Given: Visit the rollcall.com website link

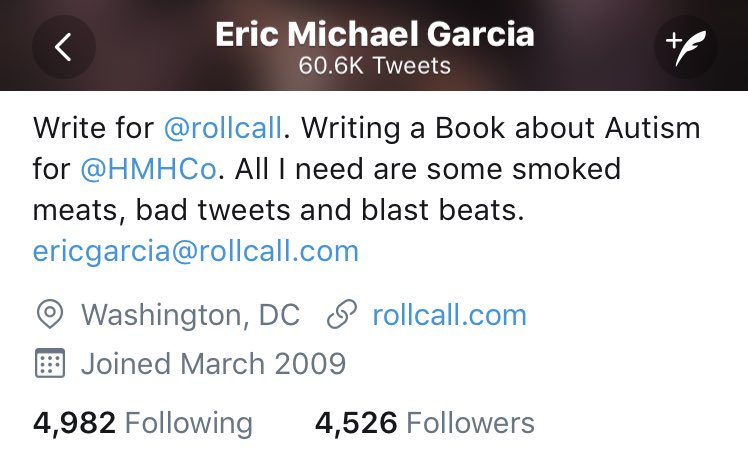Looking at the screenshot, I should pyautogui.click(x=449, y=315).
